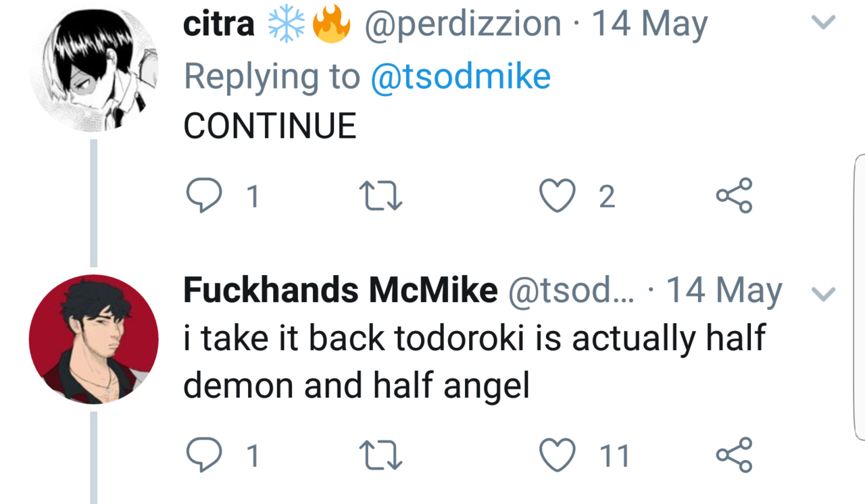Open options chevron on Fuckhands McMike's tweet
Image resolution: width=865 pixels, height=504 pixels.
tap(823, 293)
